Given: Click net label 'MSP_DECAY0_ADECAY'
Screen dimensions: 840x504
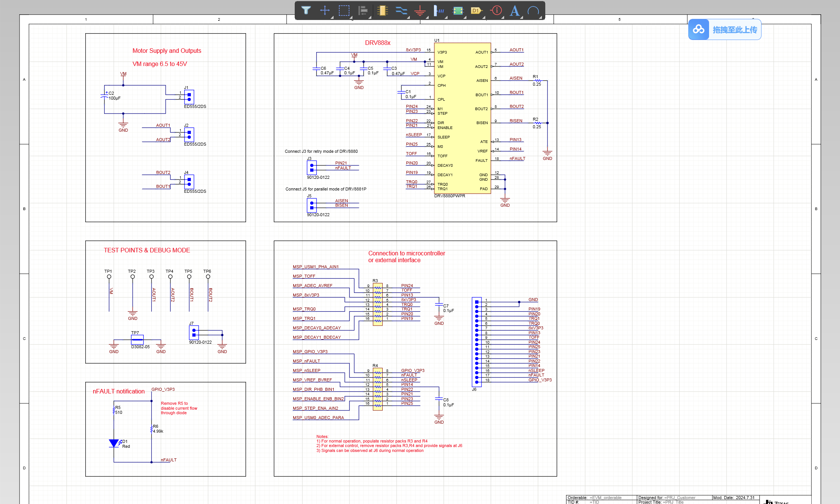Looking at the screenshot, I should (317, 328).
